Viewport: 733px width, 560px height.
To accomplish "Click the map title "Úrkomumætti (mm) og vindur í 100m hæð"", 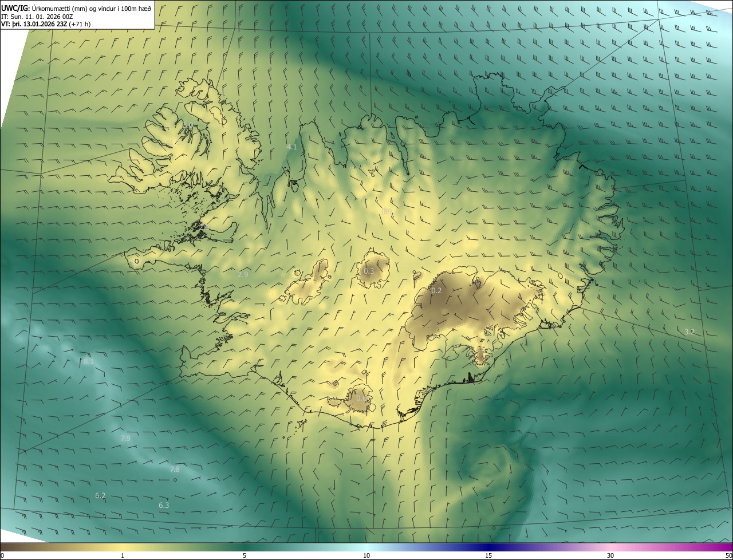I will pos(91,8).
